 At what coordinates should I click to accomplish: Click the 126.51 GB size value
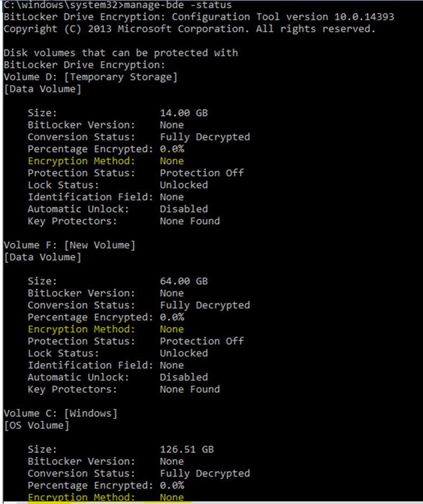187,449
